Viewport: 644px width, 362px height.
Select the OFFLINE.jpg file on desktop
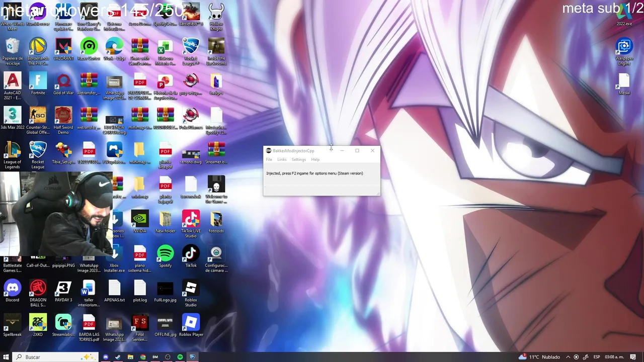(x=165, y=325)
